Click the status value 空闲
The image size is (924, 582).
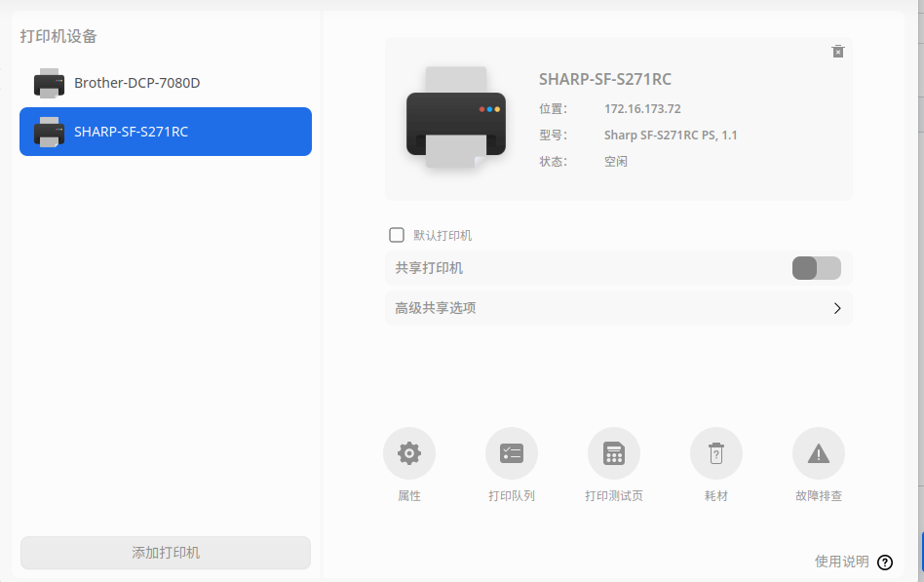point(616,162)
